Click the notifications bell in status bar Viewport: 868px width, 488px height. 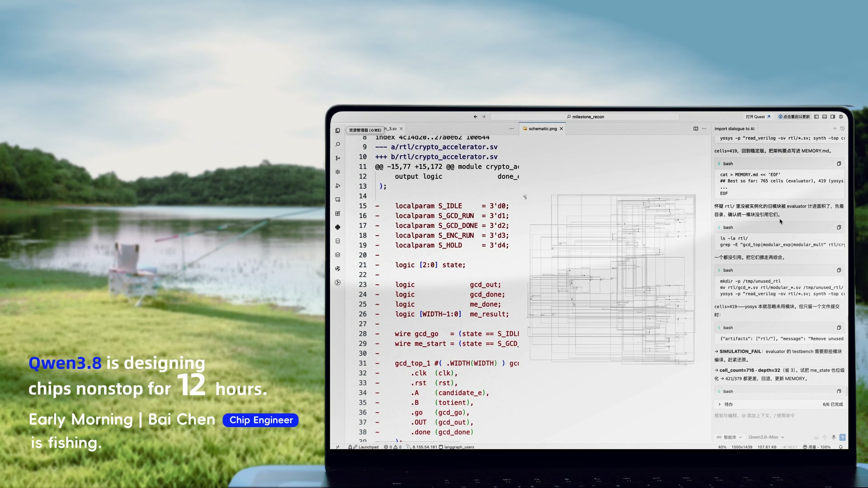click(x=840, y=447)
